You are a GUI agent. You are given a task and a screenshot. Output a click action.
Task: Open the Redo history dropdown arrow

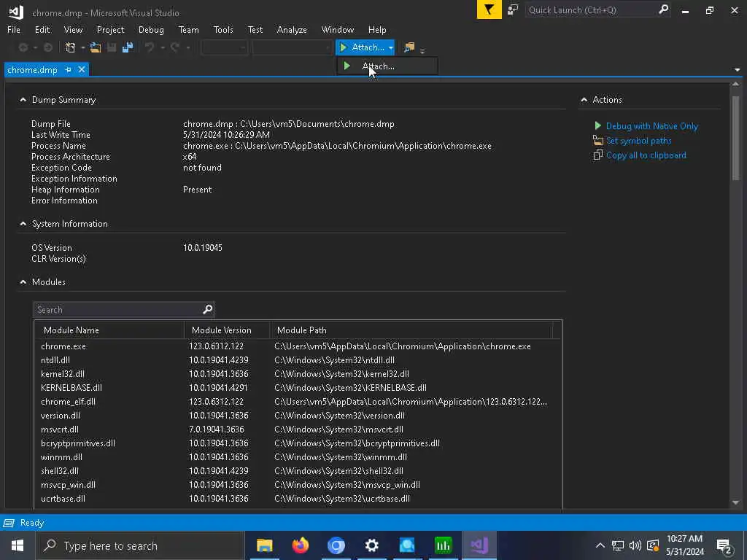point(187,47)
